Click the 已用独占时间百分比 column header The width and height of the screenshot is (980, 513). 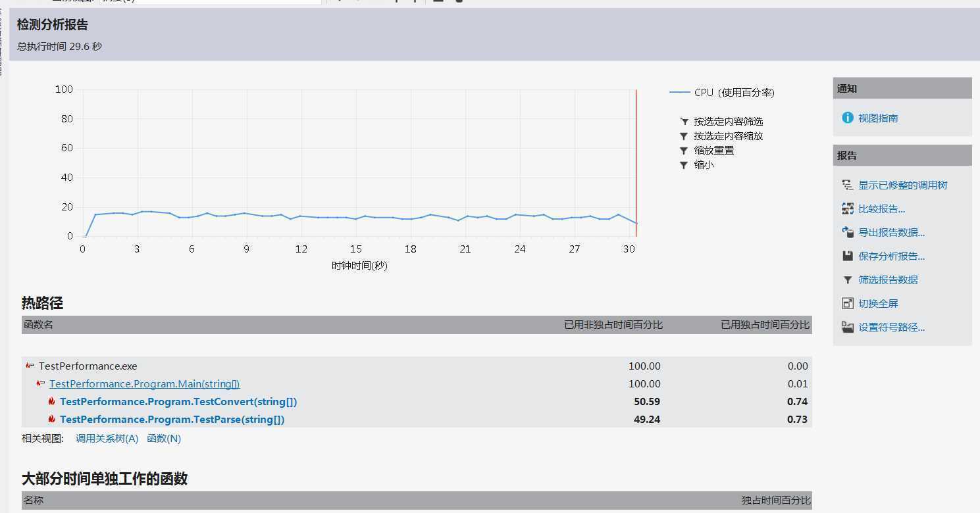click(765, 325)
